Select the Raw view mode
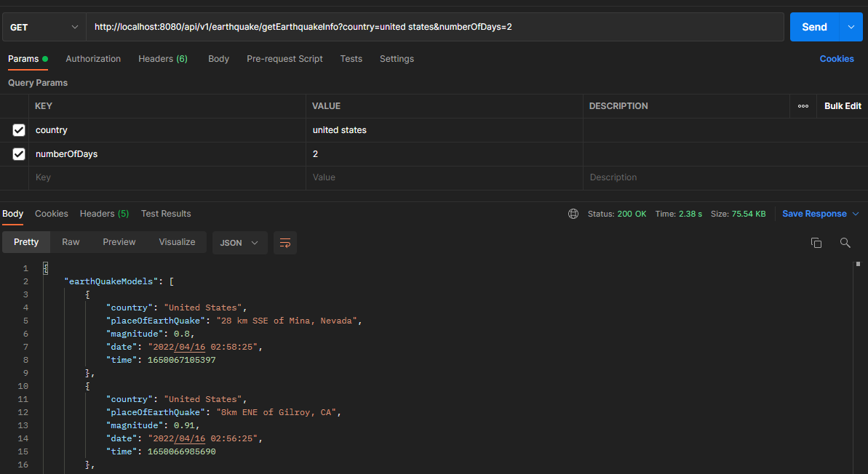The image size is (868, 474). [71, 242]
